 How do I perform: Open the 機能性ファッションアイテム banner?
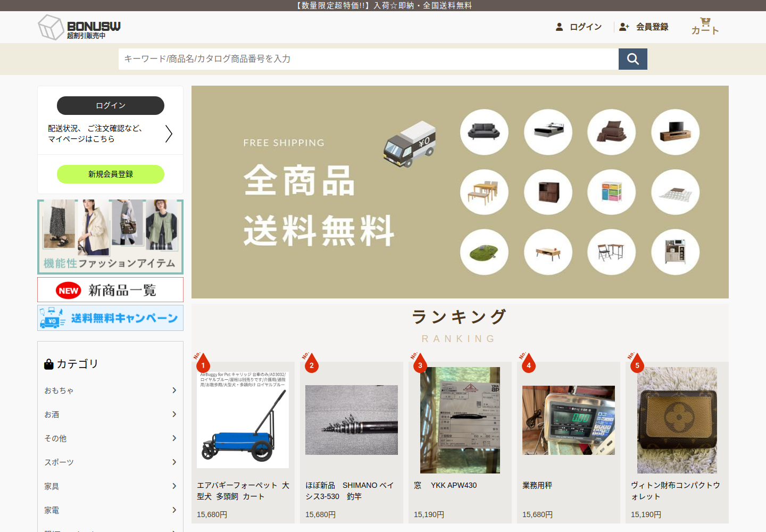pos(111,237)
